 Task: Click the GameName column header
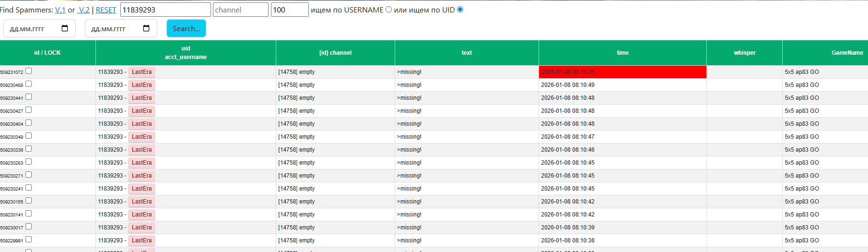[x=847, y=53]
